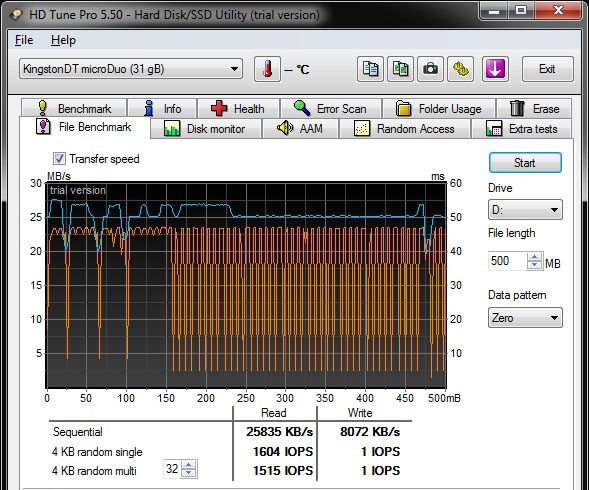Go to the Error Scan tab

[331, 108]
